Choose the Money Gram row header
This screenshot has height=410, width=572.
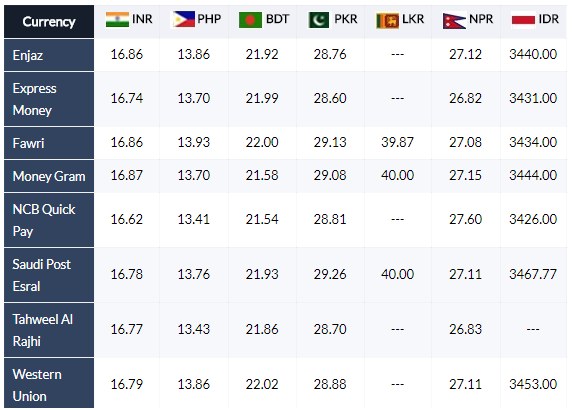pyautogui.click(x=49, y=176)
